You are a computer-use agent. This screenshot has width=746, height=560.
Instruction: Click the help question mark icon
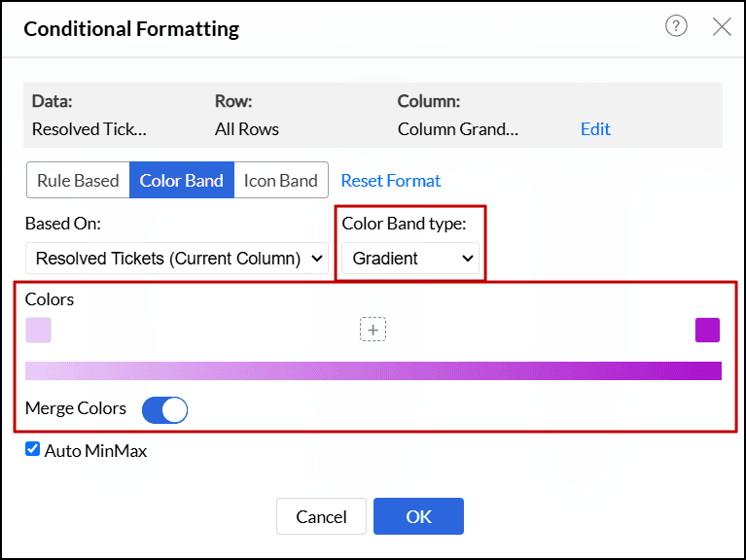[676, 27]
